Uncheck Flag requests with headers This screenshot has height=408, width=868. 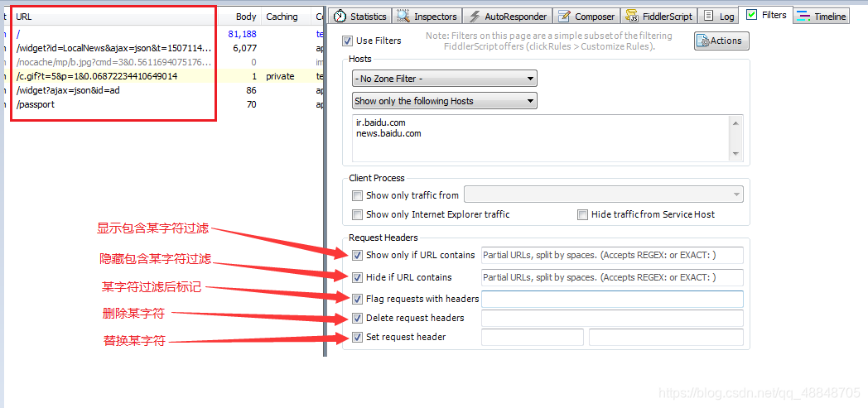coord(357,299)
